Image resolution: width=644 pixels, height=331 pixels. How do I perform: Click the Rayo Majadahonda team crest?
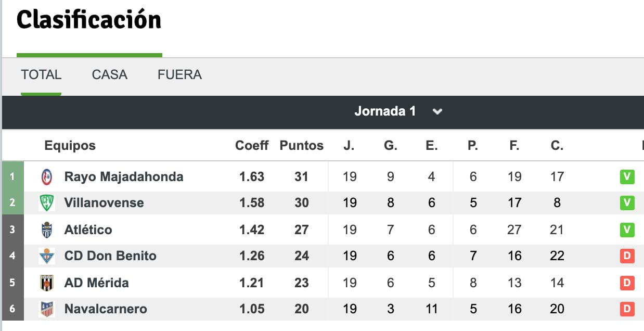coord(47,177)
